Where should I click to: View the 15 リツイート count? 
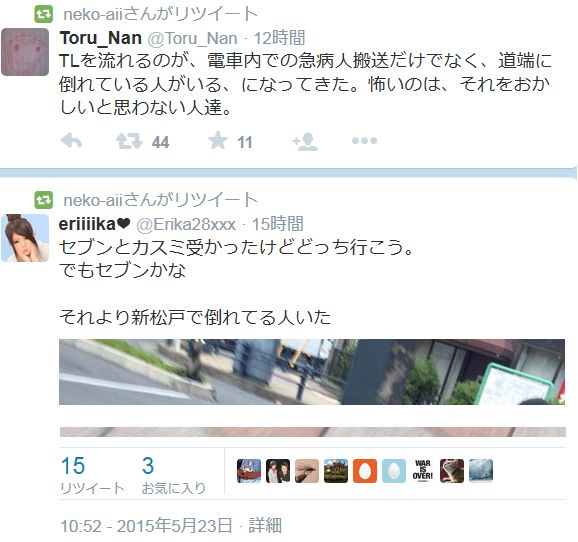(x=92, y=475)
